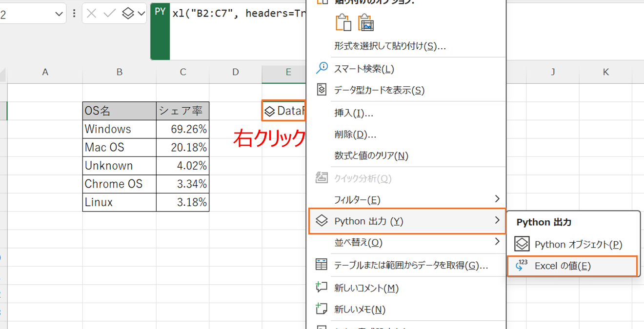Click the paste-values clipboard icon
The image size is (644, 329).
[344, 22]
